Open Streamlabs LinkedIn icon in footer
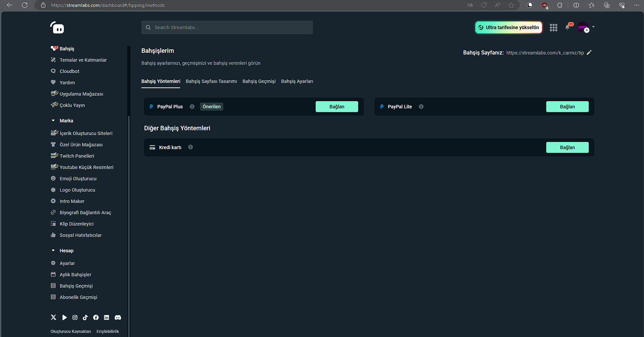 tap(106, 317)
